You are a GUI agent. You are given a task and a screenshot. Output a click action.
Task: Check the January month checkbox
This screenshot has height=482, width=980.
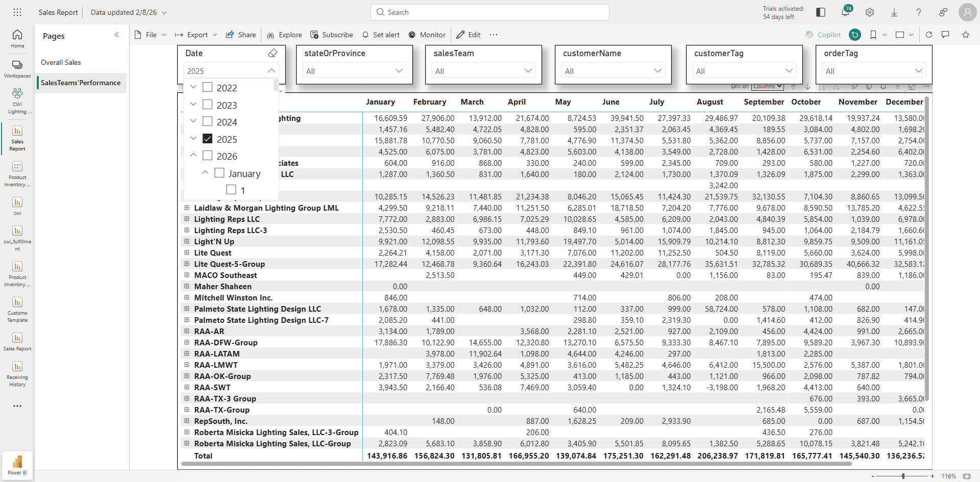(219, 173)
